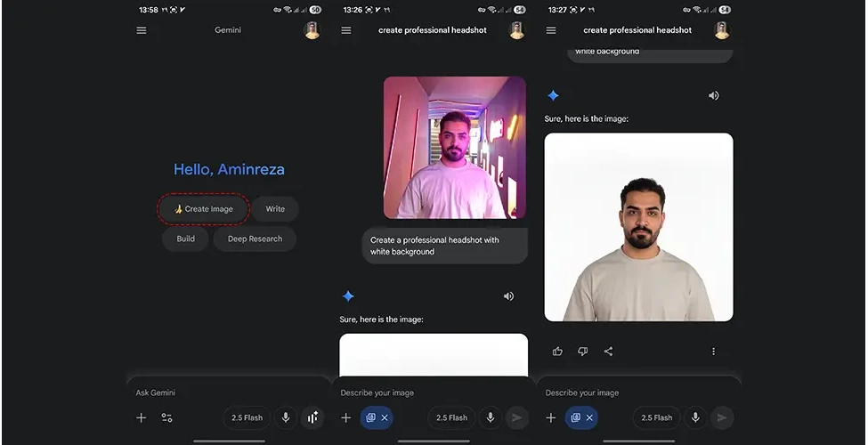Tap prompt bubble 'Create a professional headshot with white background'
Viewport: 868px width, 445px height.
point(445,246)
